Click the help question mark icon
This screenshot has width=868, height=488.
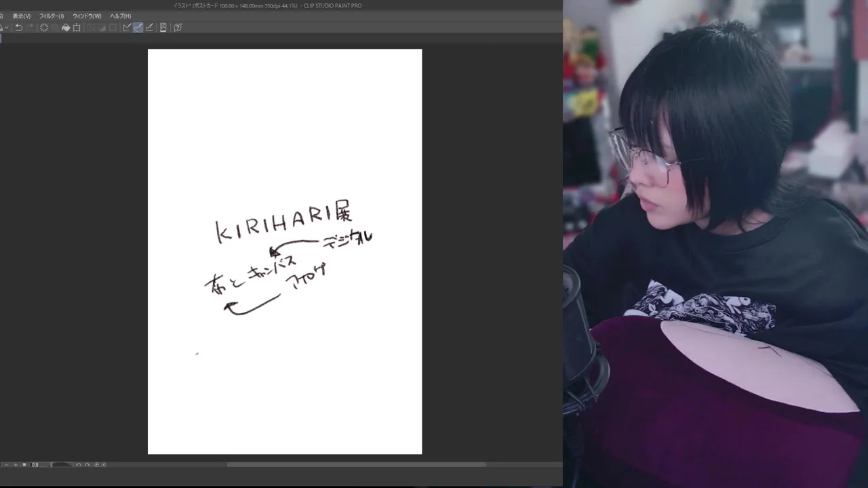(178, 28)
